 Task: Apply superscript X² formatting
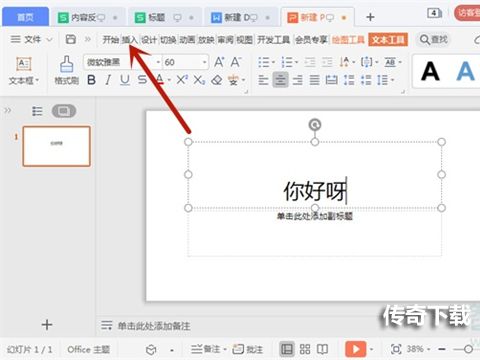pyautogui.click(x=182, y=80)
